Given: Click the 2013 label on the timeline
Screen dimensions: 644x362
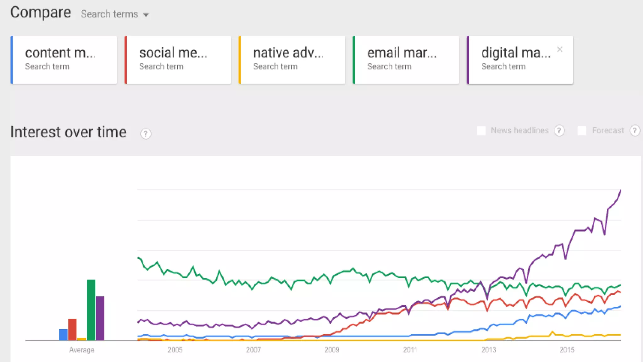Looking at the screenshot, I should coord(488,350).
